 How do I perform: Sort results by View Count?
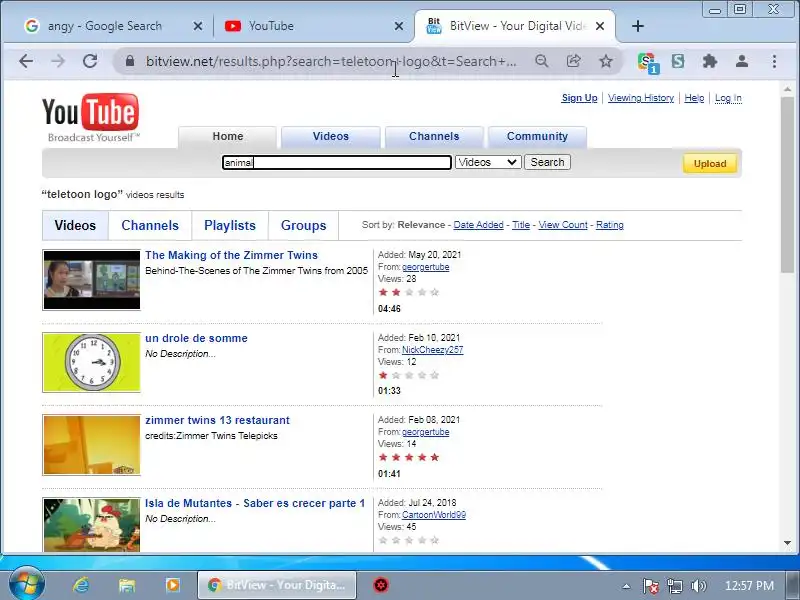click(x=563, y=225)
